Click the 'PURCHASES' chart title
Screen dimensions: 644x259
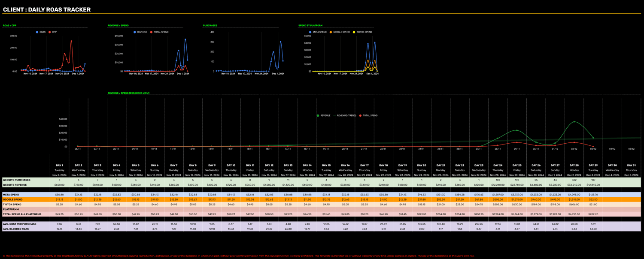pyautogui.click(x=210, y=26)
